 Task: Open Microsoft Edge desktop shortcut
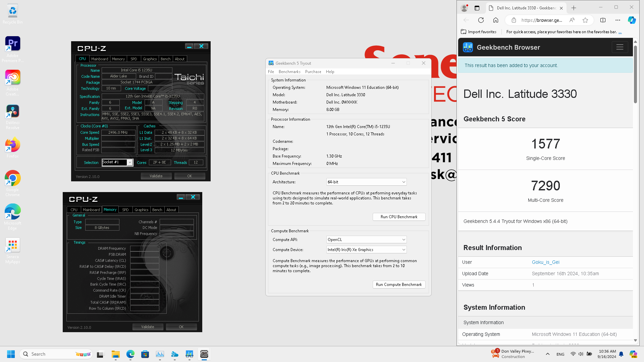12,217
